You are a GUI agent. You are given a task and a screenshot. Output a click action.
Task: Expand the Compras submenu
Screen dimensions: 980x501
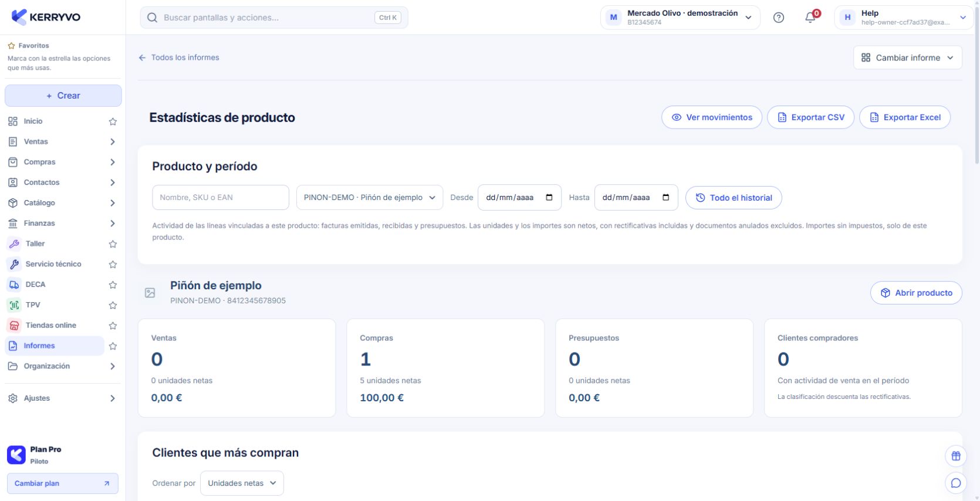click(113, 163)
